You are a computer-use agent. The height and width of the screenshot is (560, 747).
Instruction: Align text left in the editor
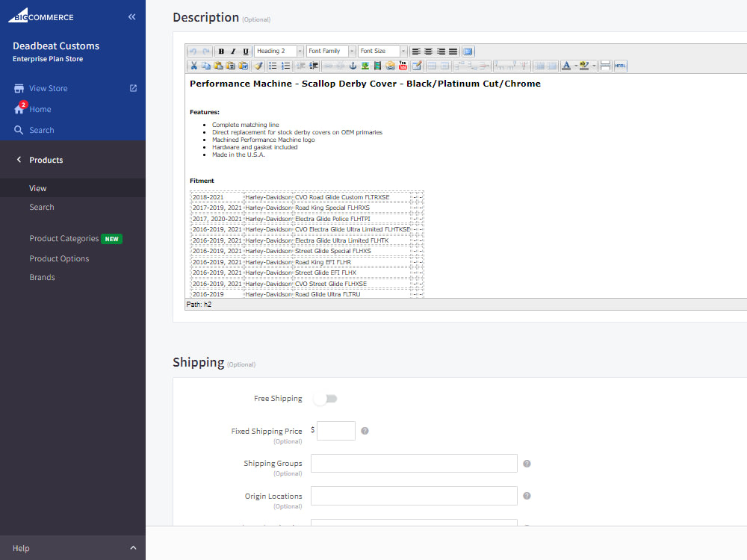point(416,51)
